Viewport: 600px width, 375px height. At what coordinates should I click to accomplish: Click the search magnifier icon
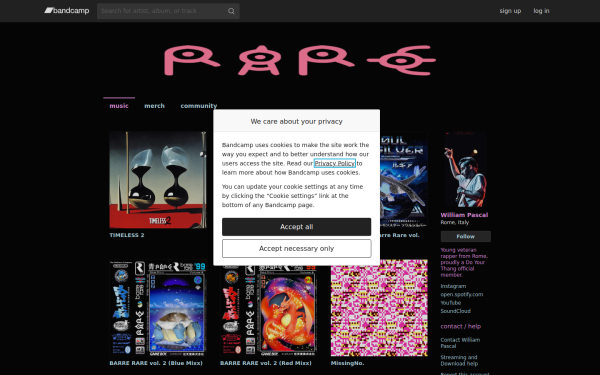click(x=231, y=11)
